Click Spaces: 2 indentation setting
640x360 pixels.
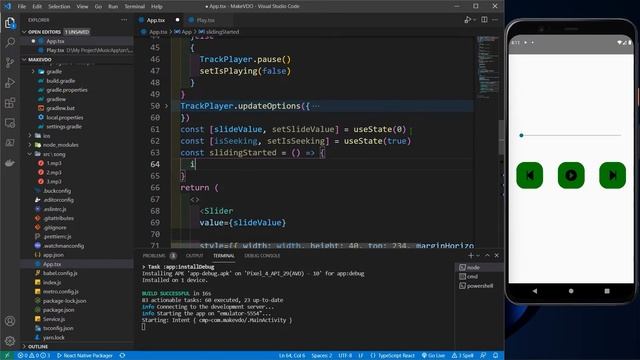(x=322, y=356)
